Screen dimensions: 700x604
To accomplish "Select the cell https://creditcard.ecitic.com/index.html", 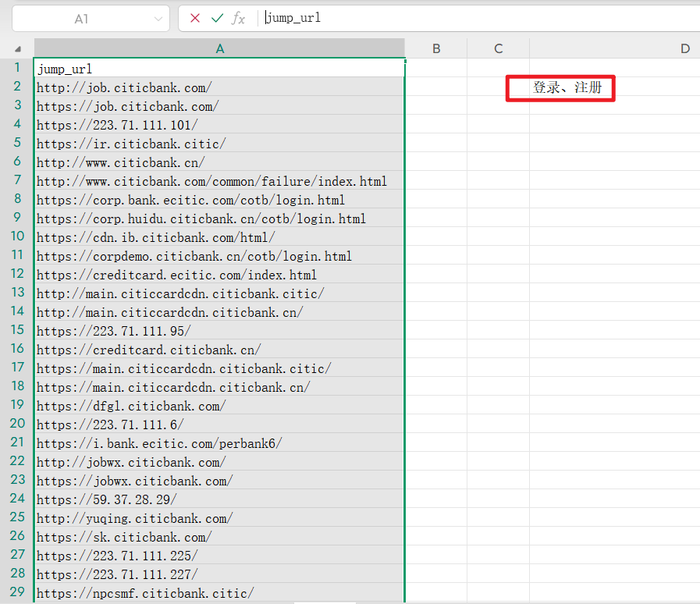I will click(219, 275).
